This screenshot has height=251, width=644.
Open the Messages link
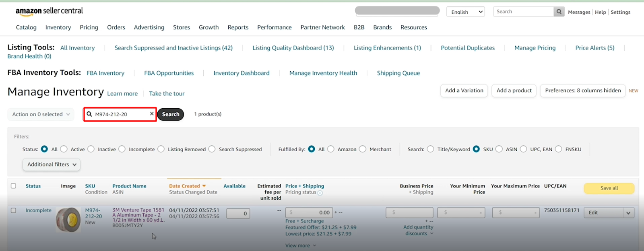point(579,12)
